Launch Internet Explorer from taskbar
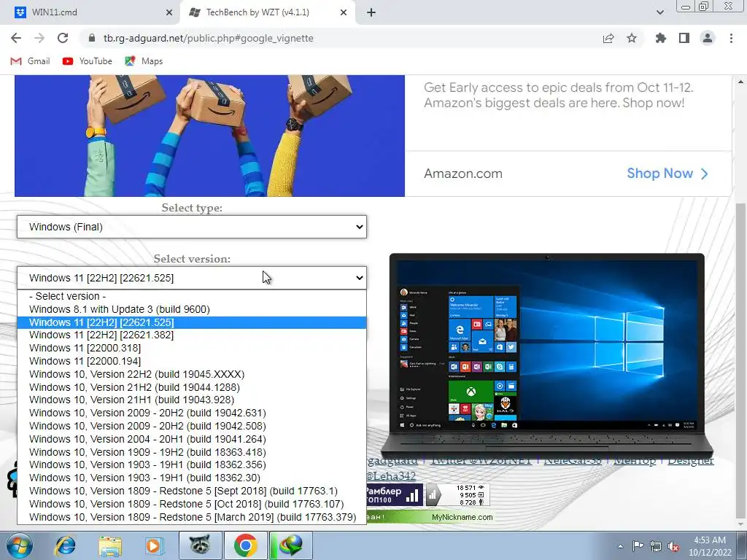Image resolution: width=747 pixels, height=560 pixels. pyautogui.click(x=66, y=545)
